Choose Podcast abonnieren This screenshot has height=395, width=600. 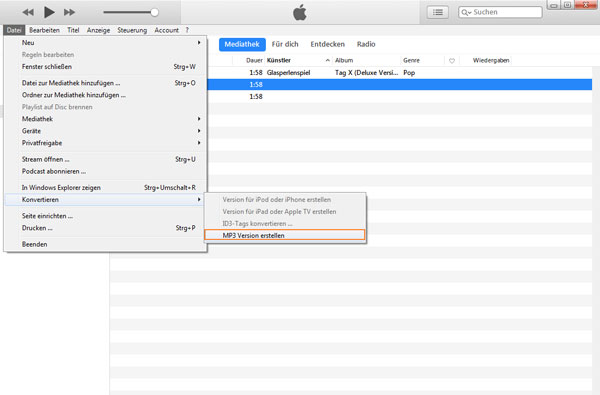coord(106,171)
